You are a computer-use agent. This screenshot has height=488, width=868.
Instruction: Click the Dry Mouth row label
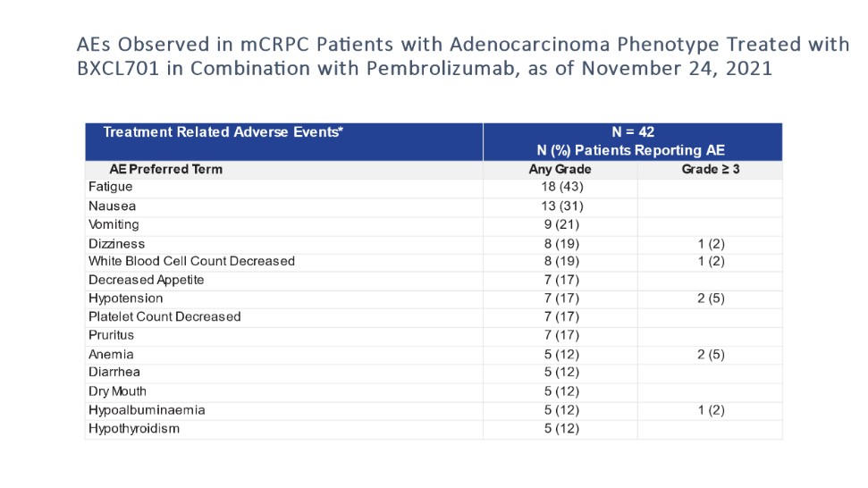pyautogui.click(x=117, y=391)
